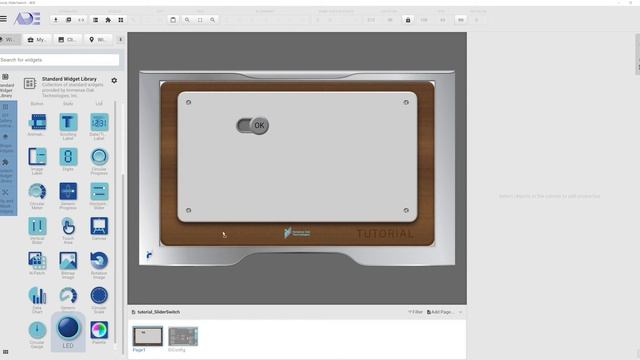
Task: Click the clipboard paste toolbar icon
Action: (173, 20)
